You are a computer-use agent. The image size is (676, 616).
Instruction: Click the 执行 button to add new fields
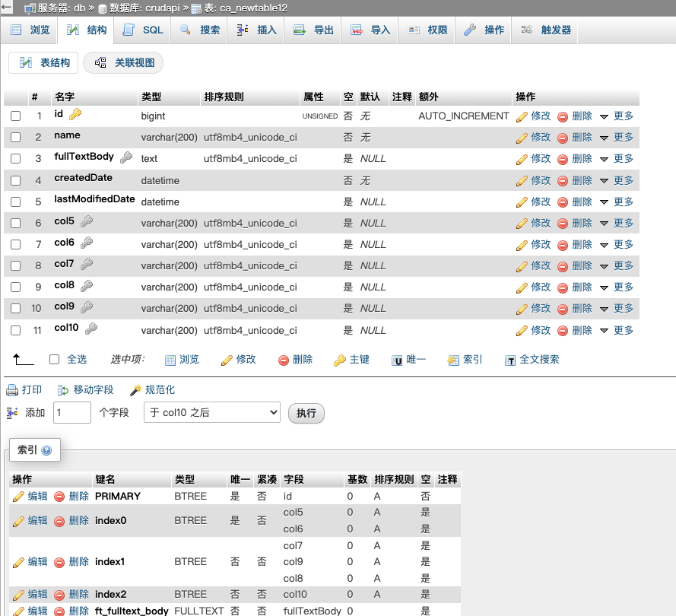(x=305, y=412)
